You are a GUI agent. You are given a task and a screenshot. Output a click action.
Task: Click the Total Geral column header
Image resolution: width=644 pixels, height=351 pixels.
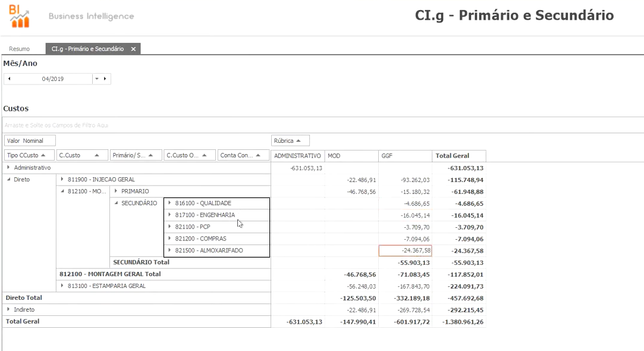click(459, 156)
